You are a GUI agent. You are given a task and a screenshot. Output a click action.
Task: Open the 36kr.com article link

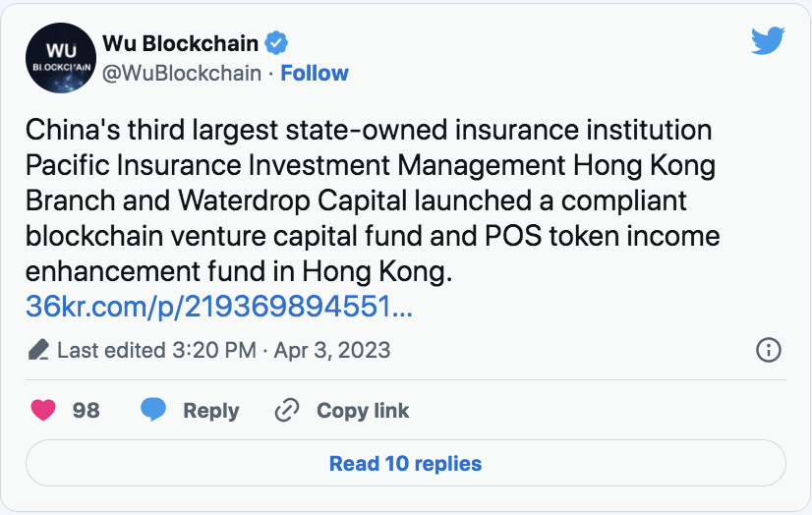click(x=219, y=306)
